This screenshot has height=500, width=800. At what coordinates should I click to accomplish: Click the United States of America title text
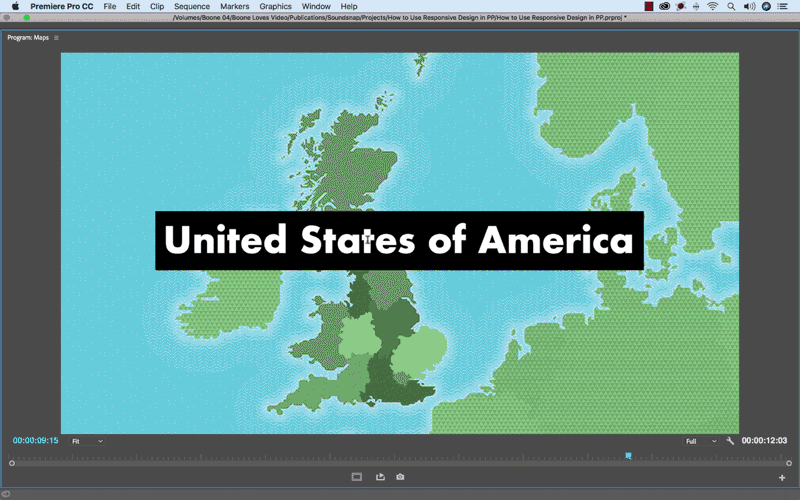[x=399, y=240]
